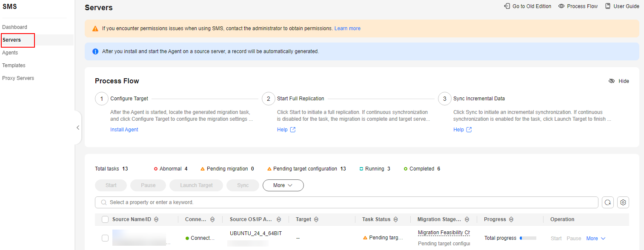
Task: Follow the Install Agent link
Action: tap(124, 130)
